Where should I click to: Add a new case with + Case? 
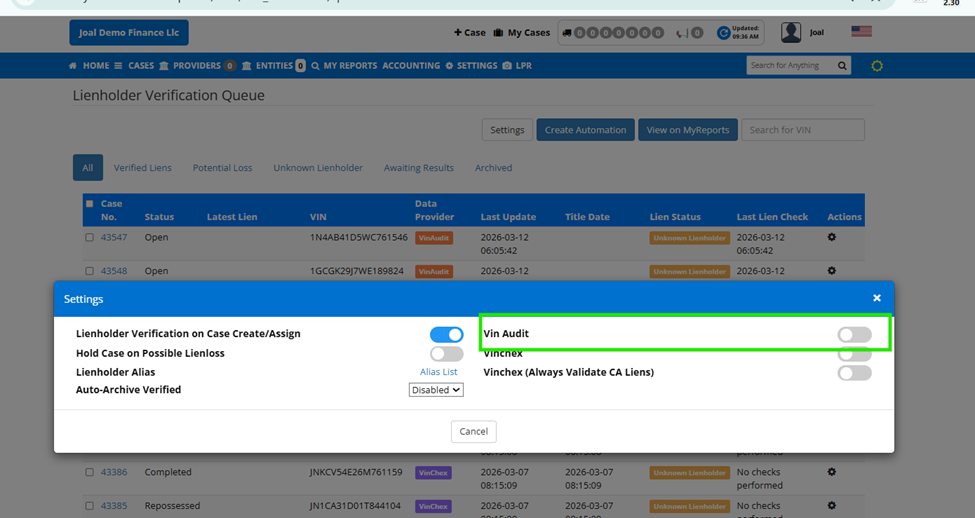[469, 32]
